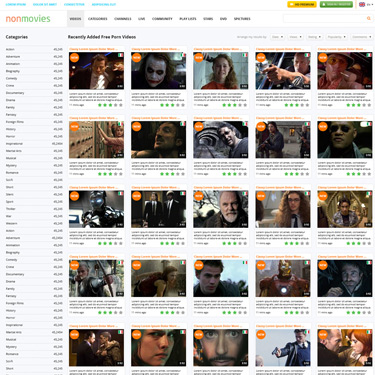Open the Comments sort dropdown
Screen dimensions: 375x375
coord(361,37)
